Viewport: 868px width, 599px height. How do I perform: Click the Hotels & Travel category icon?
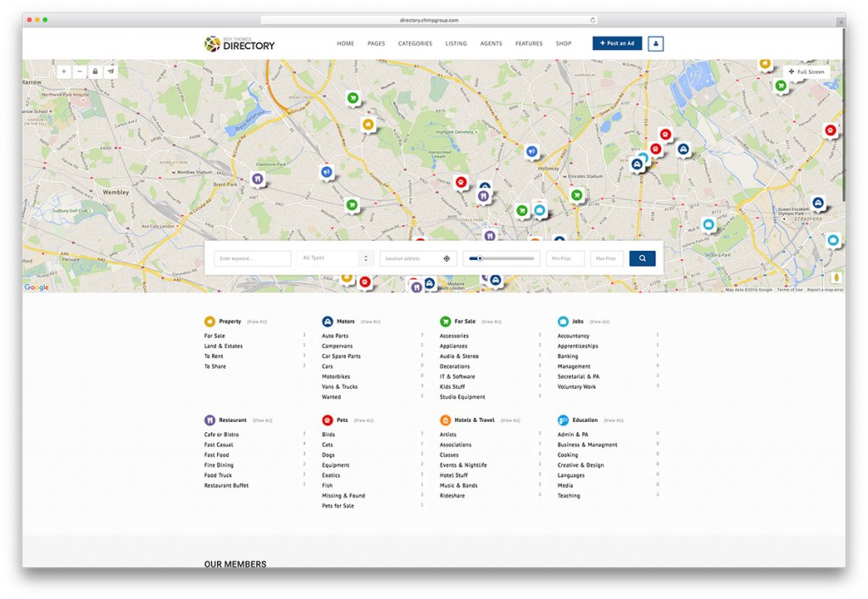pyautogui.click(x=444, y=419)
